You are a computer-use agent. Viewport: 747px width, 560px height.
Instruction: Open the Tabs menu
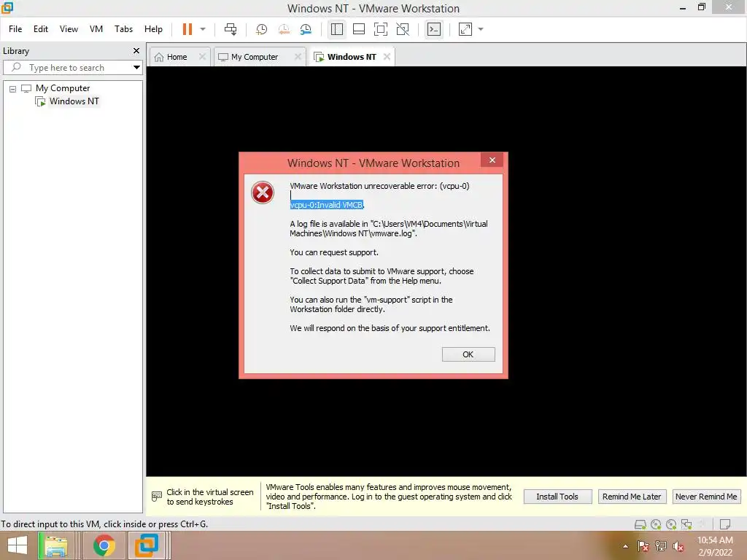pyautogui.click(x=123, y=29)
